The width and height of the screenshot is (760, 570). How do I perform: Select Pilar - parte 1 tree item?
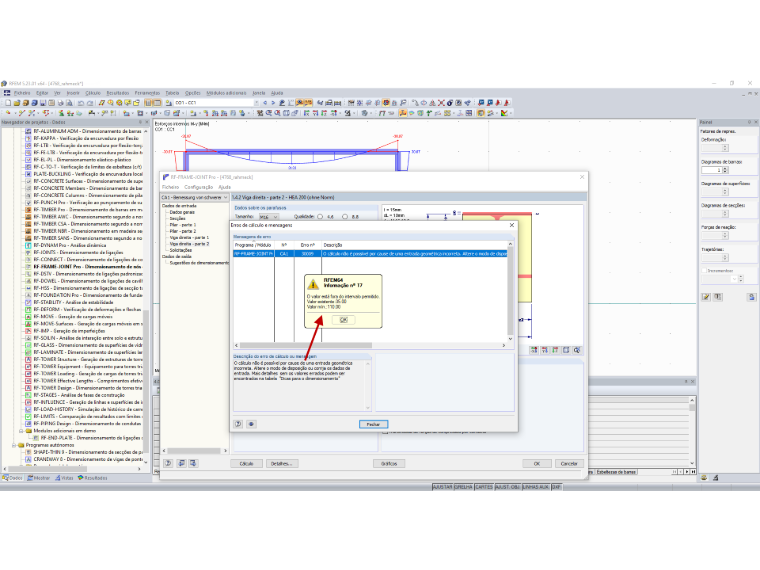coord(182,225)
